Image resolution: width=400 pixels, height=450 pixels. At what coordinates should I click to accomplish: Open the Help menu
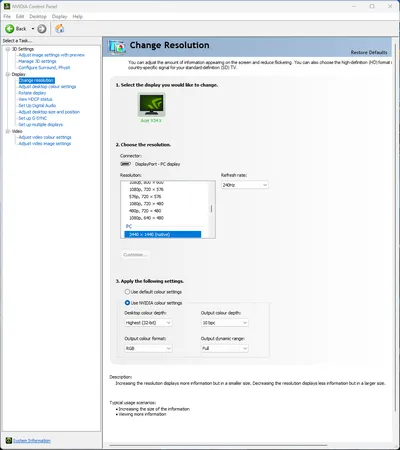tap(77, 16)
